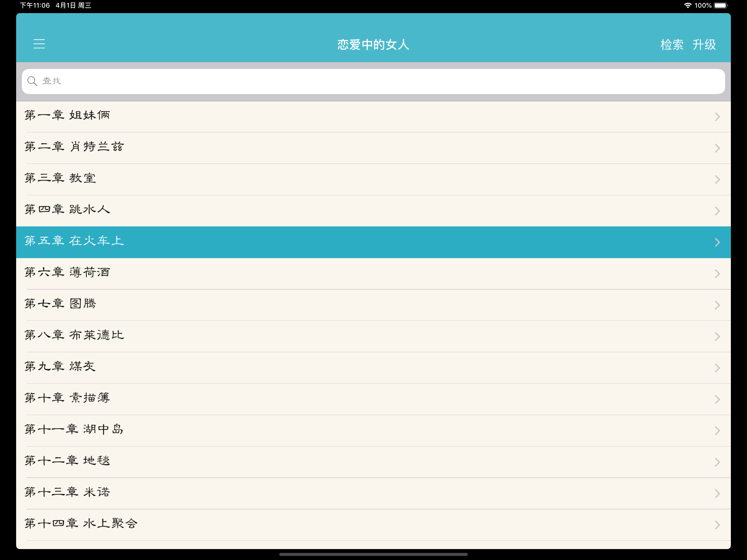Screen dimensions: 747x560
Task: Click chevron on 第五章 在火车上 row
Action: coord(717,243)
